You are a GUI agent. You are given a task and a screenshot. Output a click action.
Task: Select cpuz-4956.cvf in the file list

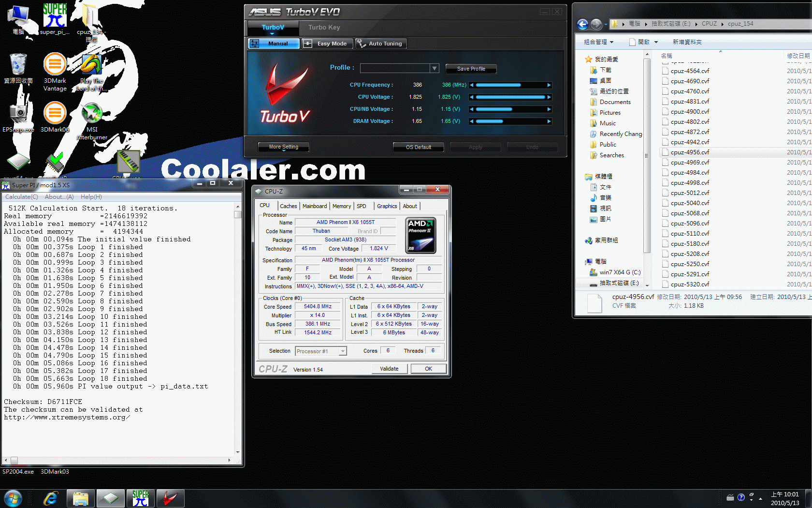tap(690, 152)
